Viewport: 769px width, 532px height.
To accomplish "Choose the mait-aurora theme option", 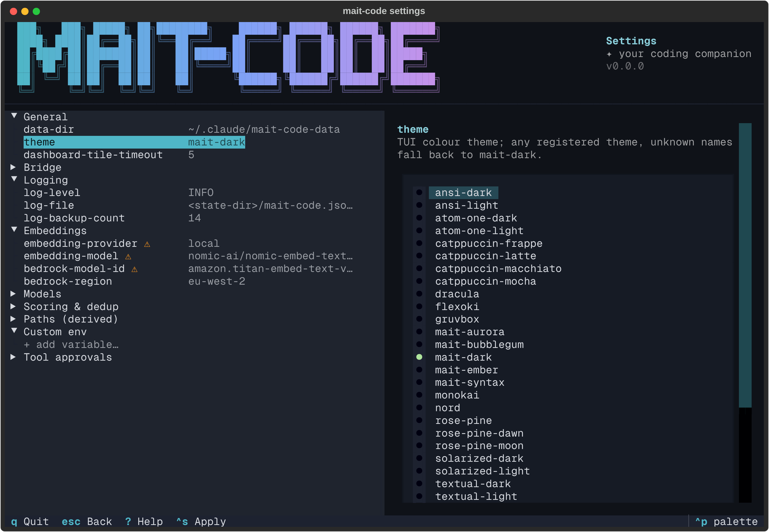I will (470, 332).
